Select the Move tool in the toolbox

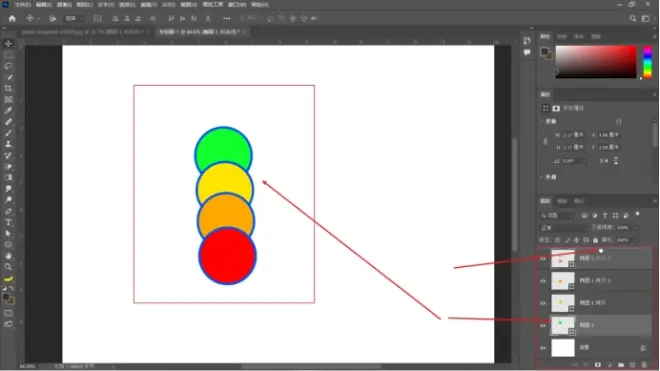(8, 44)
